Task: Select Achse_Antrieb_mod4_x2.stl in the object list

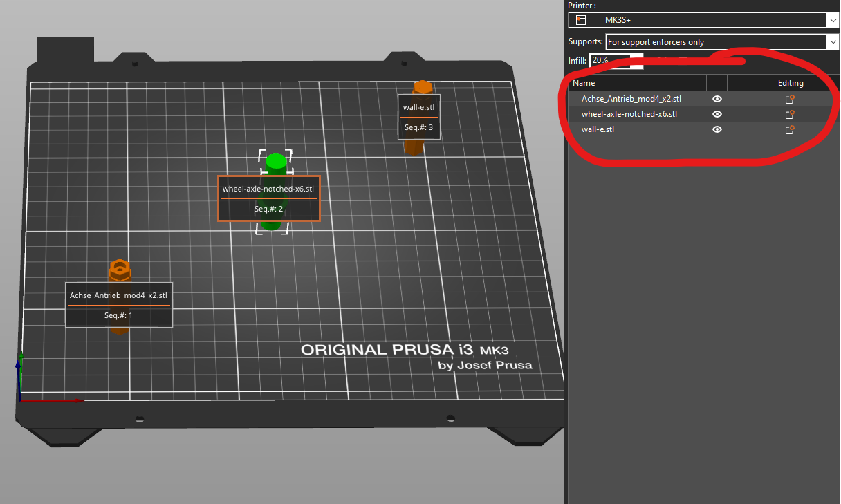Action: pyautogui.click(x=631, y=98)
